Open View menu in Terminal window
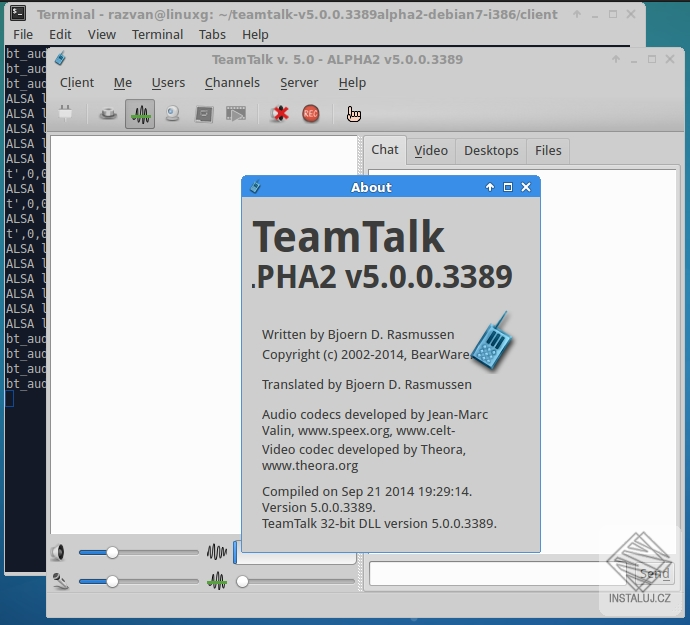690x625 pixels. (x=102, y=34)
